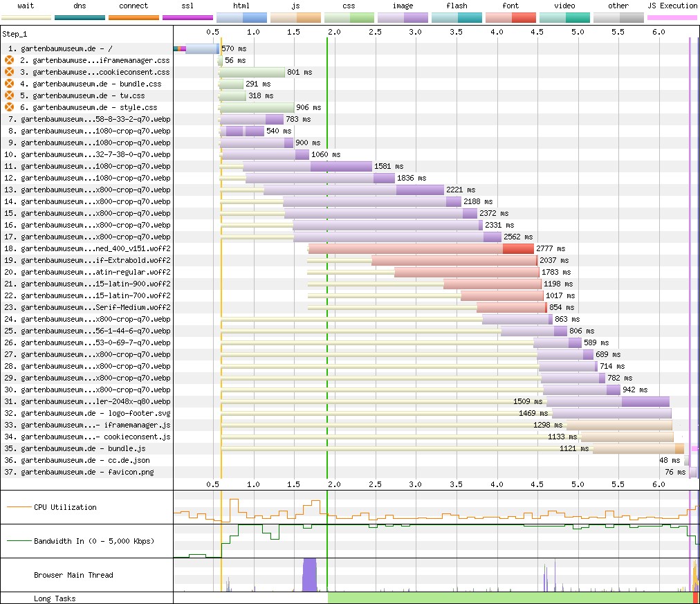
Task: Open request 6 style.css row label
Action: click(89, 107)
